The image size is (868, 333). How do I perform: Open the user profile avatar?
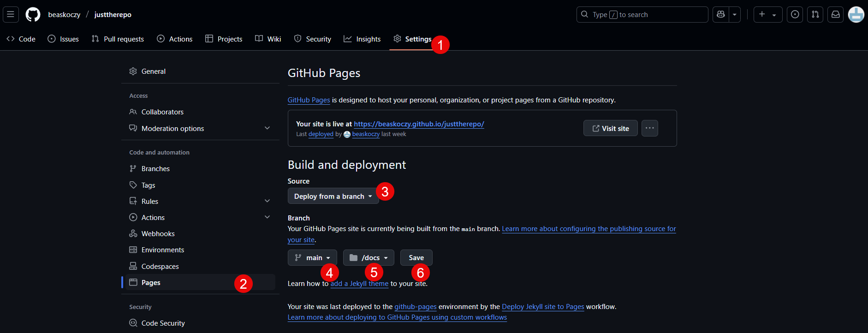(x=856, y=15)
